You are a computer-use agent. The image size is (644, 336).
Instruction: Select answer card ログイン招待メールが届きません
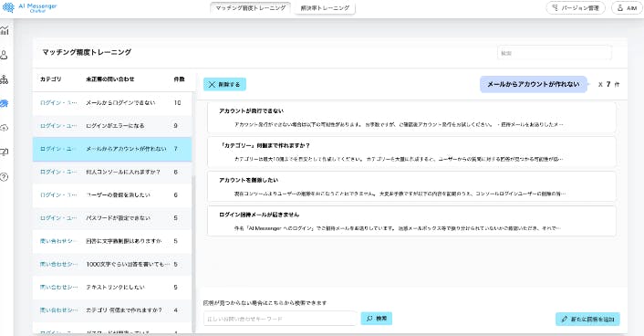pyautogui.click(x=411, y=221)
